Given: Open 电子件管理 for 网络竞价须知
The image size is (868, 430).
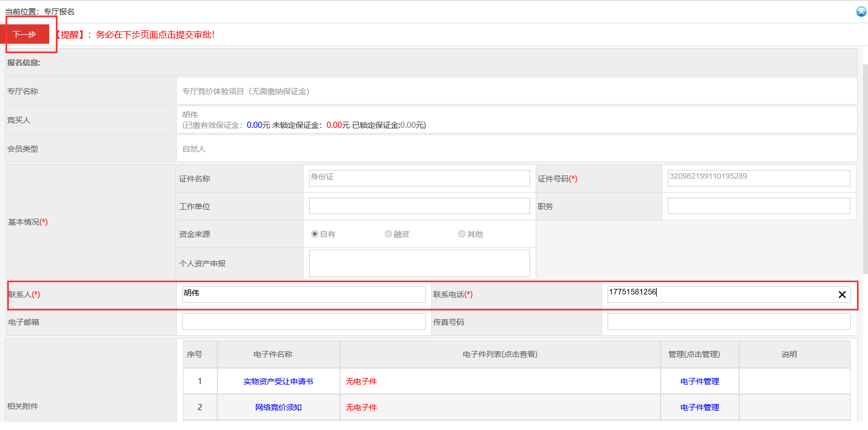Looking at the screenshot, I should point(699,407).
